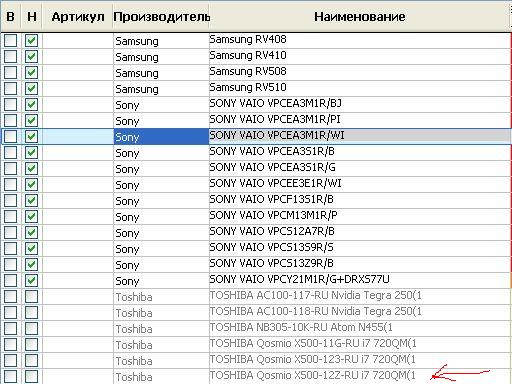Select TOSHIBA Qosmio X500-123-RU name cell
This screenshot has width=512, height=384.
click(360, 361)
